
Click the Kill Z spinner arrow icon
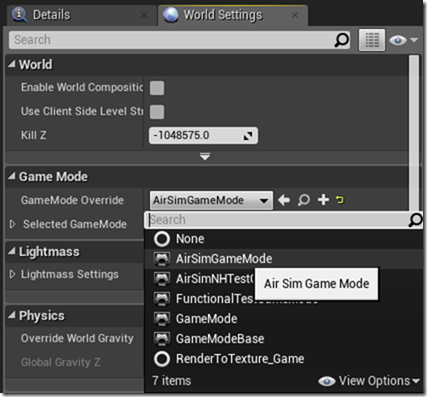tap(248, 136)
